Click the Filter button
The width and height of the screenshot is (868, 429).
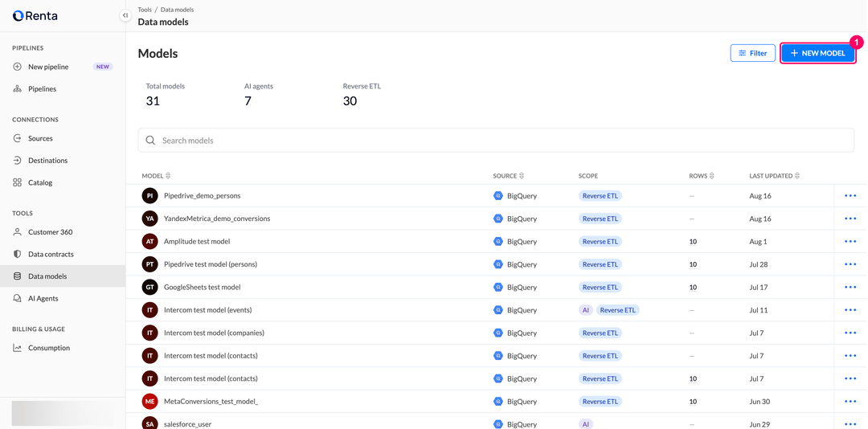(x=753, y=53)
